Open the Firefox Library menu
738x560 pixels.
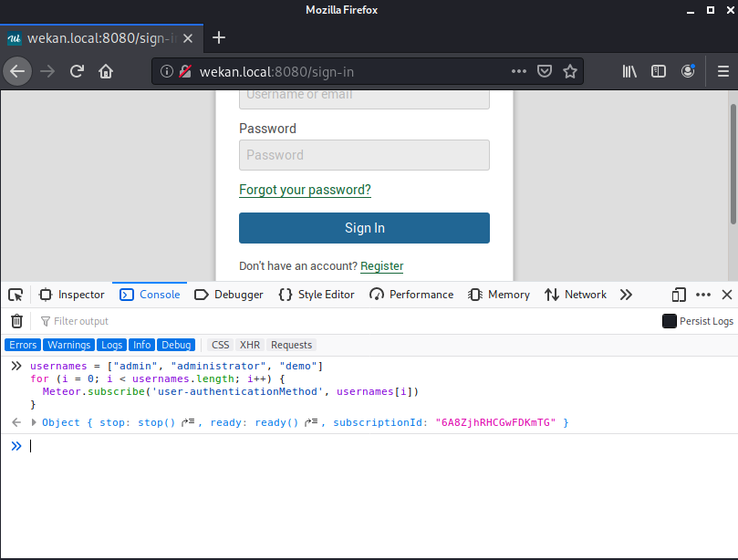(629, 71)
